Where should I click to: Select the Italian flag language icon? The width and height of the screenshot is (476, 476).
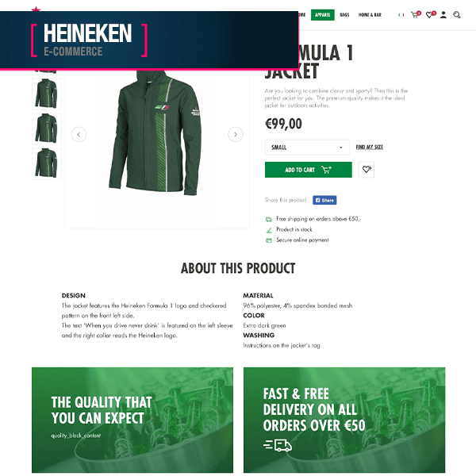coord(401,15)
